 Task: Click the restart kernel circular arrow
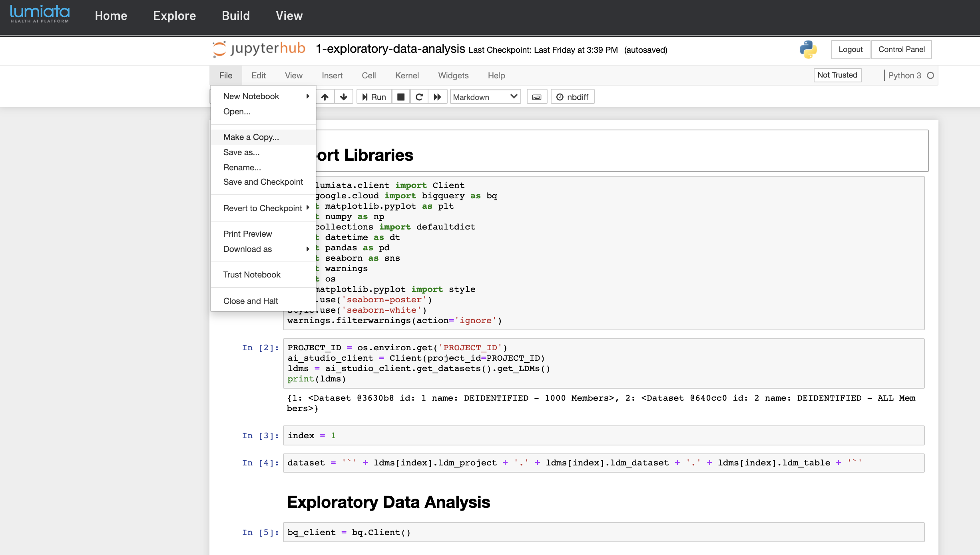419,97
